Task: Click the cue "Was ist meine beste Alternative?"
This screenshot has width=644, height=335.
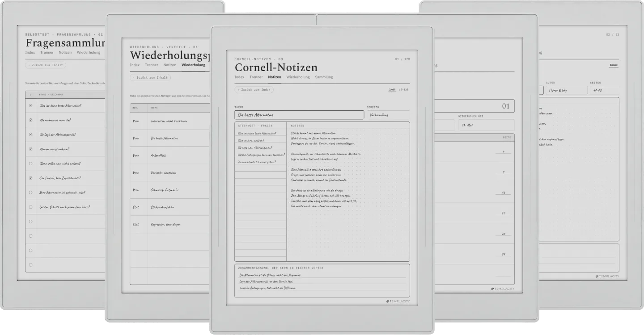Action: (x=257, y=133)
